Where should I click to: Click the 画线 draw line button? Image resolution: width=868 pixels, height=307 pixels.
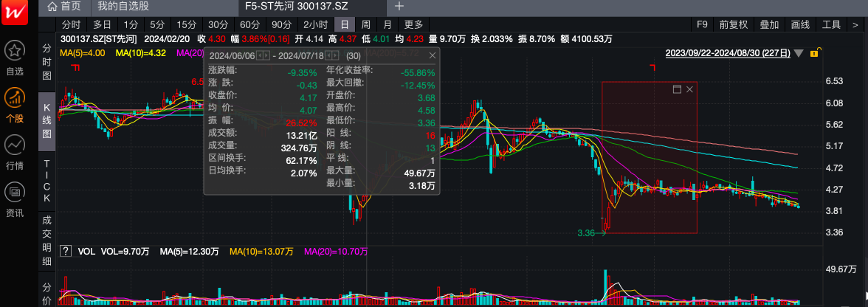tap(800, 24)
